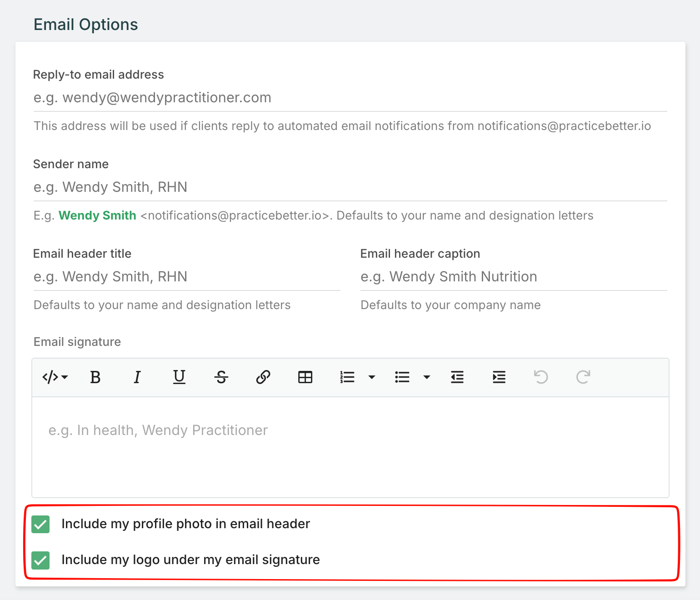The width and height of the screenshot is (700, 600).
Task: Uncheck Include my profile photo in email header
Action: pos(41,524)
